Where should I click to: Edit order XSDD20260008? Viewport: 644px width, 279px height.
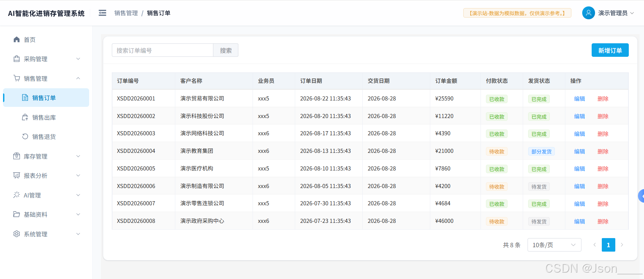click(x=579, y=222)
